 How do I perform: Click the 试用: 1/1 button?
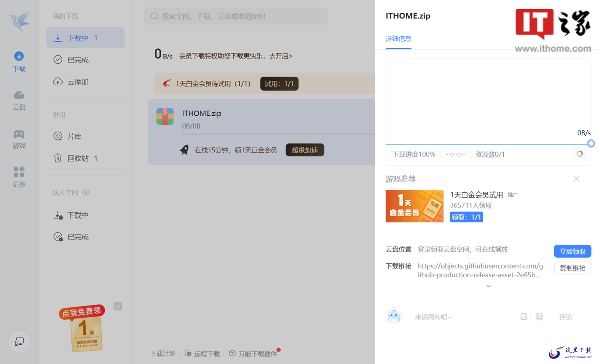(x=279, y=84)
